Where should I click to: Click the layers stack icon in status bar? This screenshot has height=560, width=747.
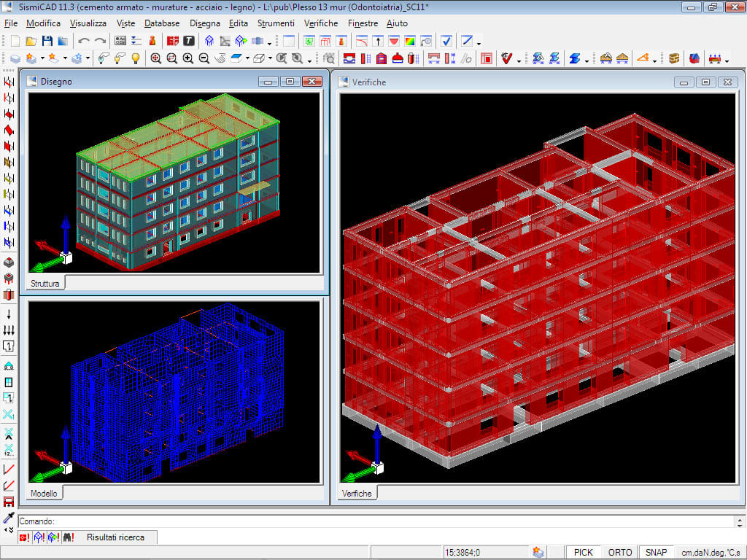(538, 552)
